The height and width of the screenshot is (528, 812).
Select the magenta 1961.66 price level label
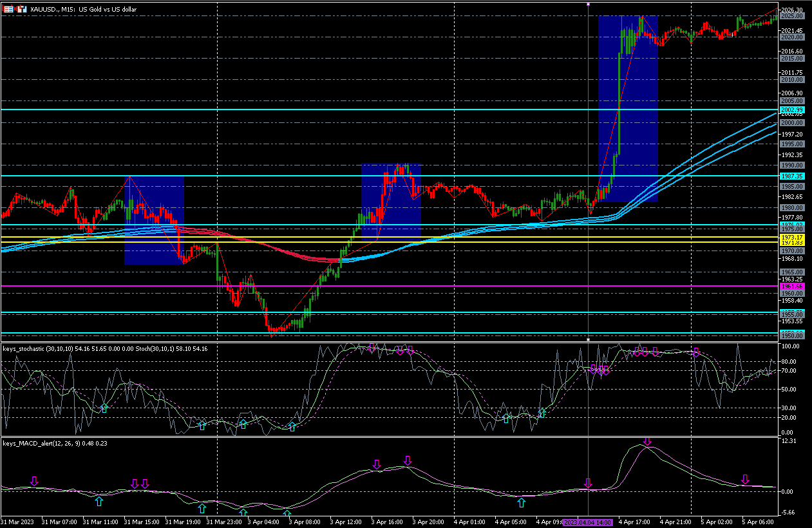[x=791, y=286]
